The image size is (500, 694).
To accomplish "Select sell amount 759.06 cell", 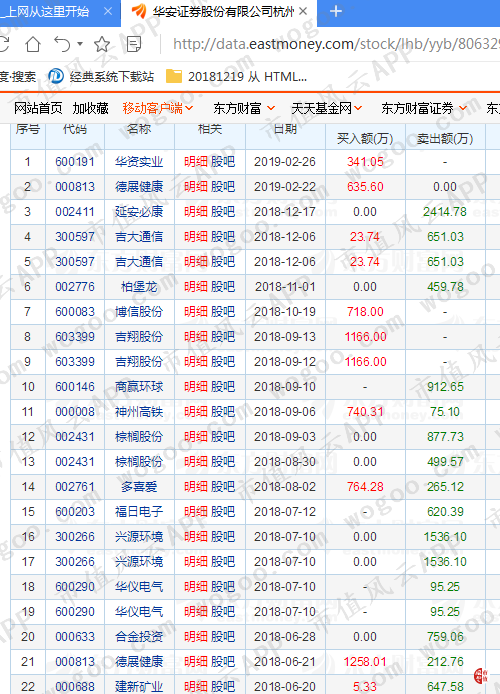I will [445, 637].
